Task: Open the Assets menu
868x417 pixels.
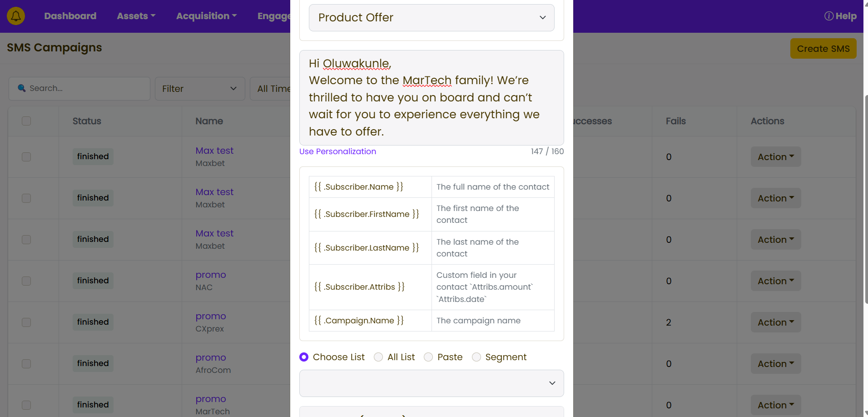Action: [136, 16]
